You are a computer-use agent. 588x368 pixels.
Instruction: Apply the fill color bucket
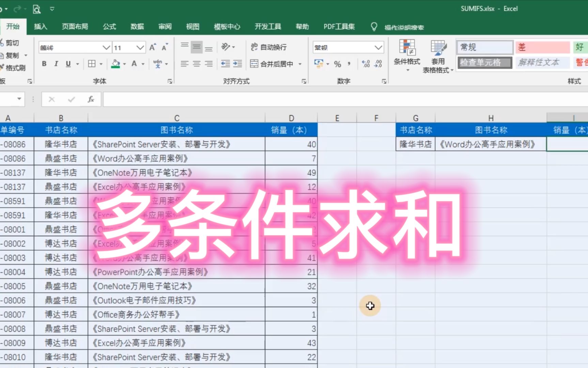click(115, 64)
